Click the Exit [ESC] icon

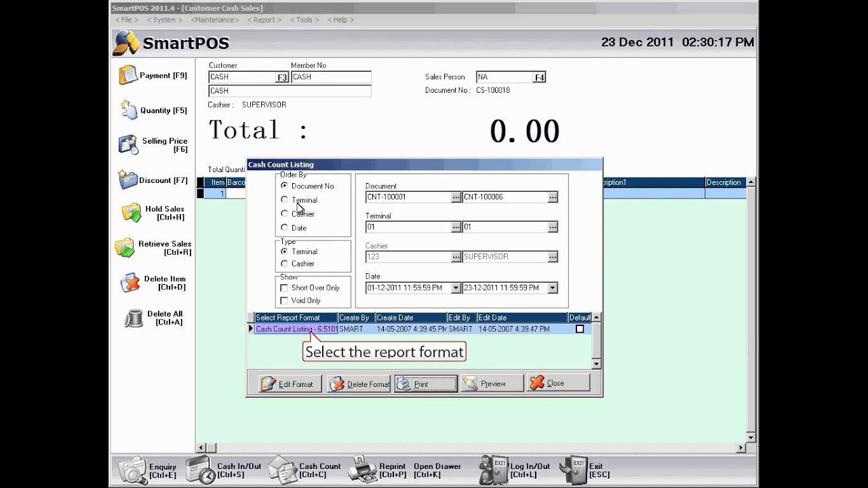(574, 470)
